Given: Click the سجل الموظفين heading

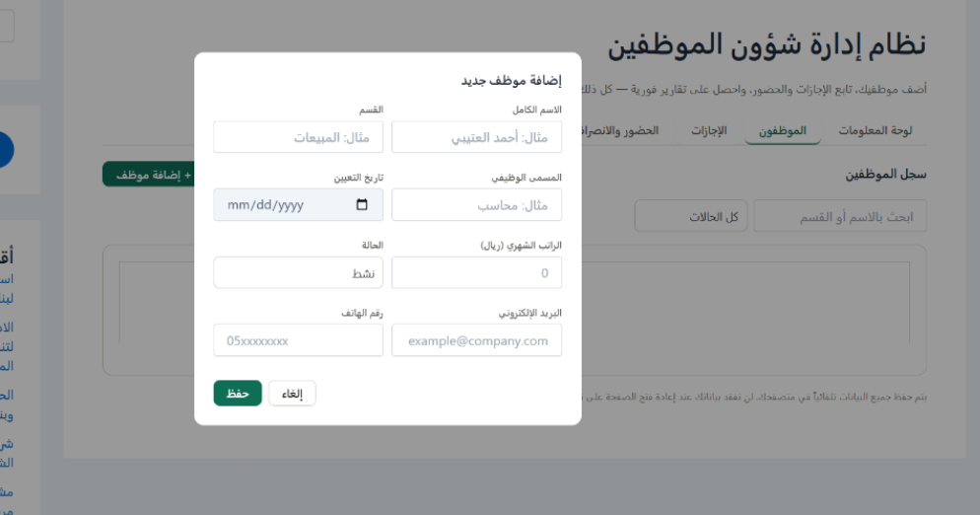Looking at the screenshot, I should [x=885, y=175].
